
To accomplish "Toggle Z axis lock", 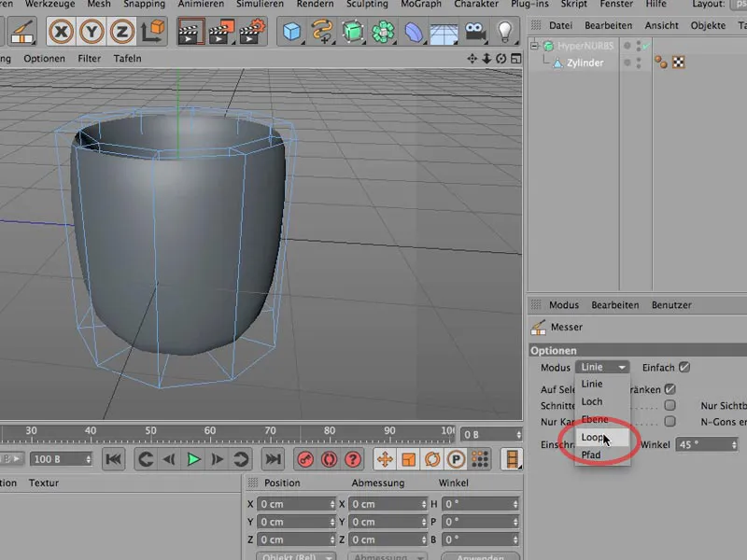I will point(122,32).
